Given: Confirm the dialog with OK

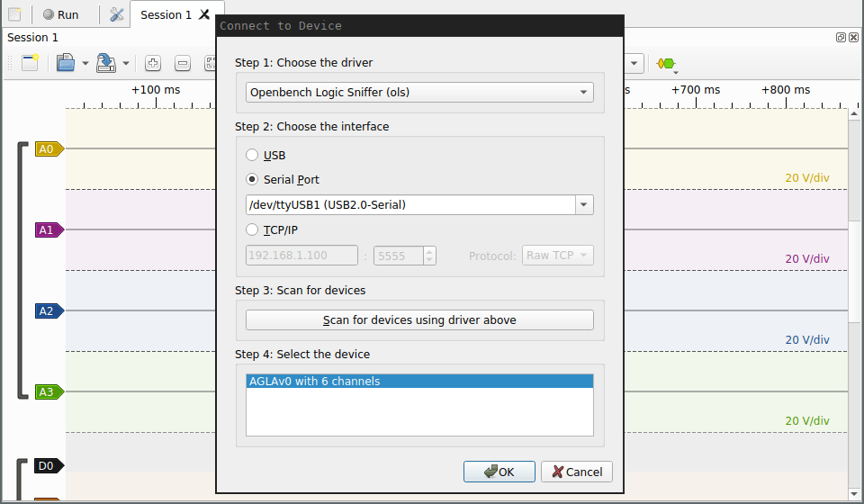Looking at the screenshot, I should click(499, 472).
